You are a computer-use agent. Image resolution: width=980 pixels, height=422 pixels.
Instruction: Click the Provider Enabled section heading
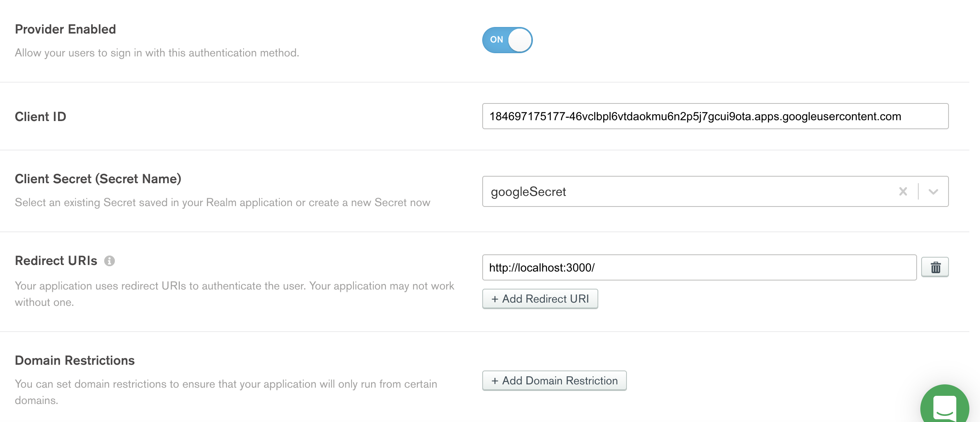click(65, 29)
